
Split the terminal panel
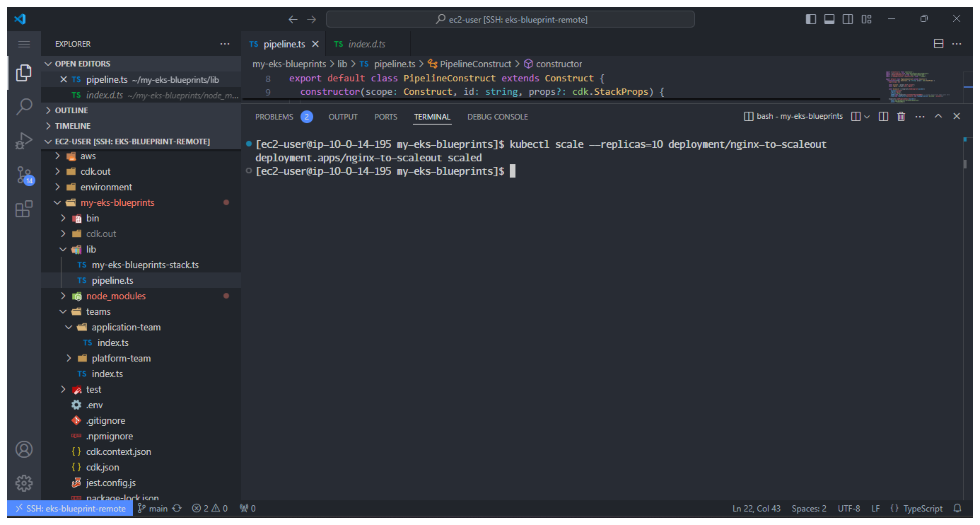tap(883, 117)
